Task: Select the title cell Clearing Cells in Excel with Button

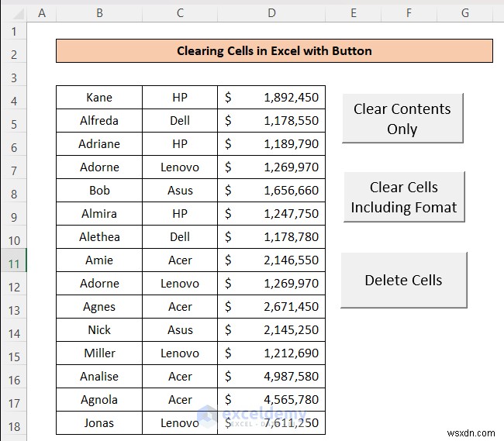Action: pyautogui.click(x=274, y=50)
